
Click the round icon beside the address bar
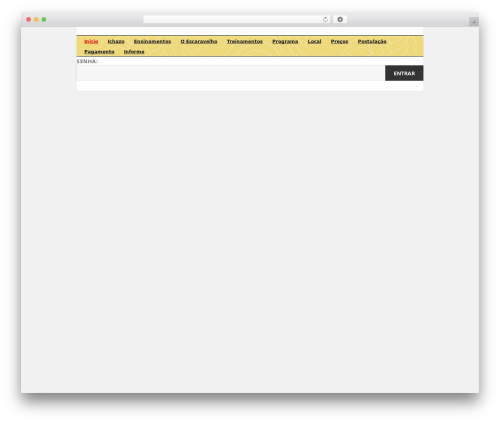[340, 19]
